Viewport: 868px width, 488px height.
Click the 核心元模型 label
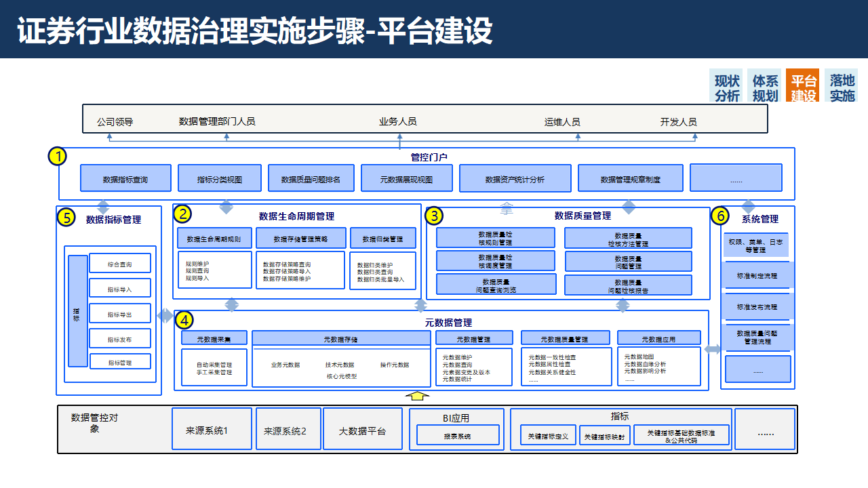coord(342,376)
